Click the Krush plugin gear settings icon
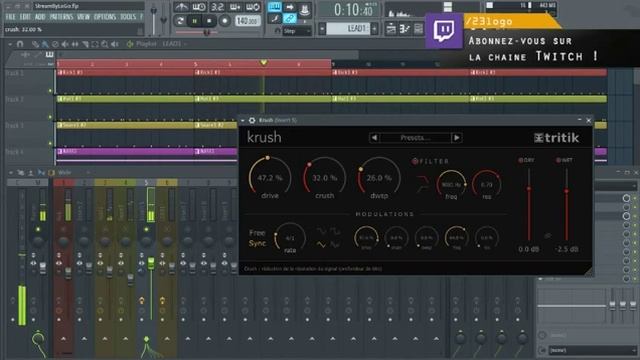This screenshot has height=360, width=640. click(x=252, y=120)
